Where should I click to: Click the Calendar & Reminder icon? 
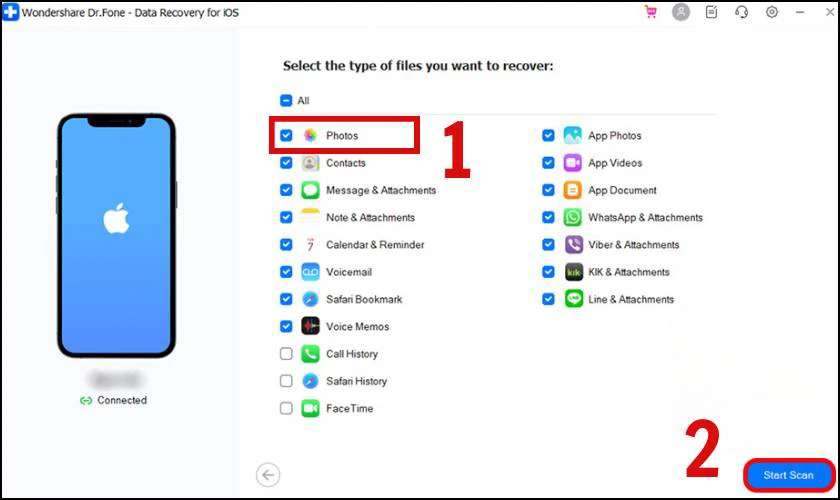coord(310,245)
